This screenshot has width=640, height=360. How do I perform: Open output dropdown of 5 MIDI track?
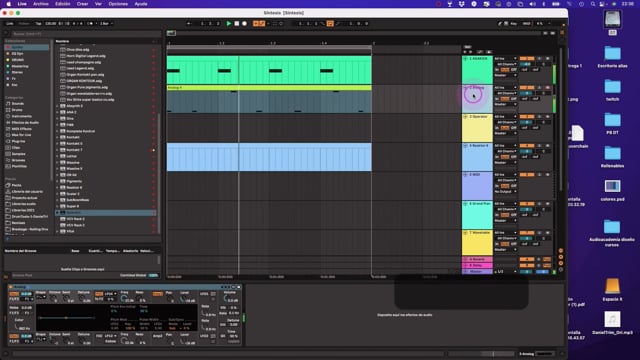click(x=505, y=191)
